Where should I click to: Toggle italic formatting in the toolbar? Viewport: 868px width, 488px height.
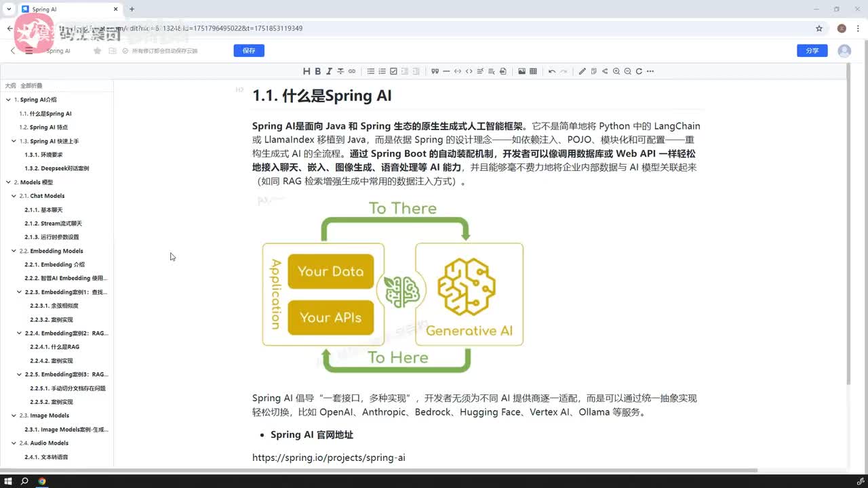329,71
